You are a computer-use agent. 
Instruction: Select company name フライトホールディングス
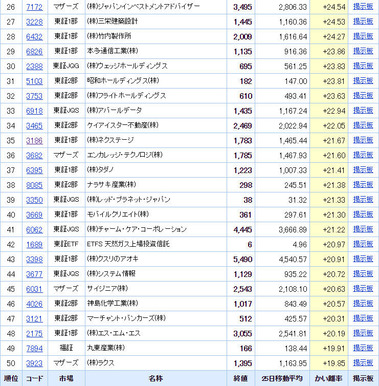point(126,96)
